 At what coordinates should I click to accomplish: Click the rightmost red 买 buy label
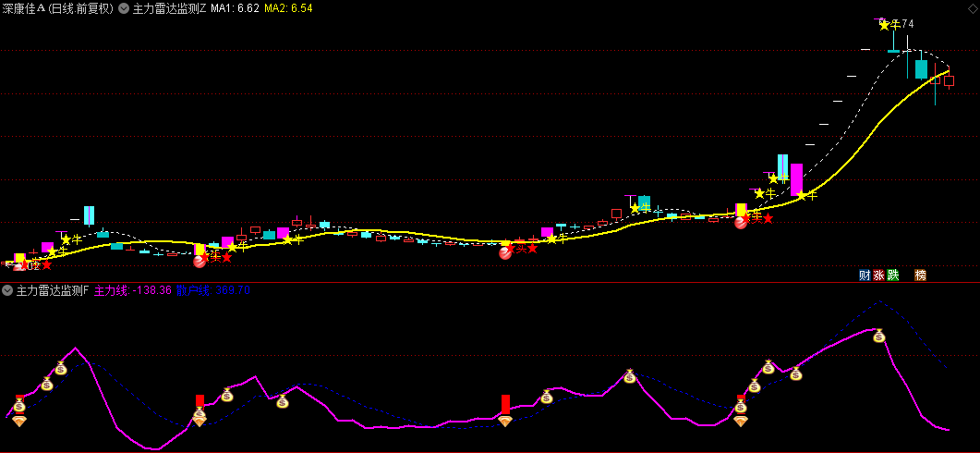click(757, 218)
